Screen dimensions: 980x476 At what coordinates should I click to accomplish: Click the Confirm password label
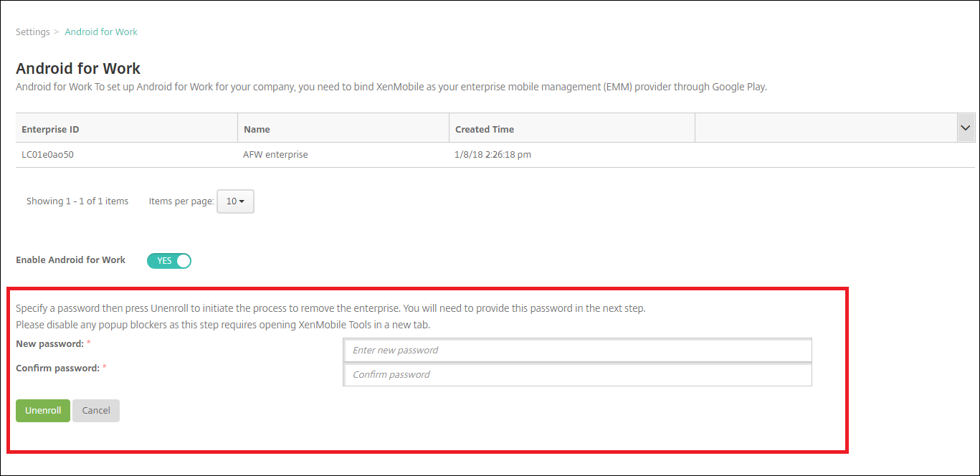point(57,368)
